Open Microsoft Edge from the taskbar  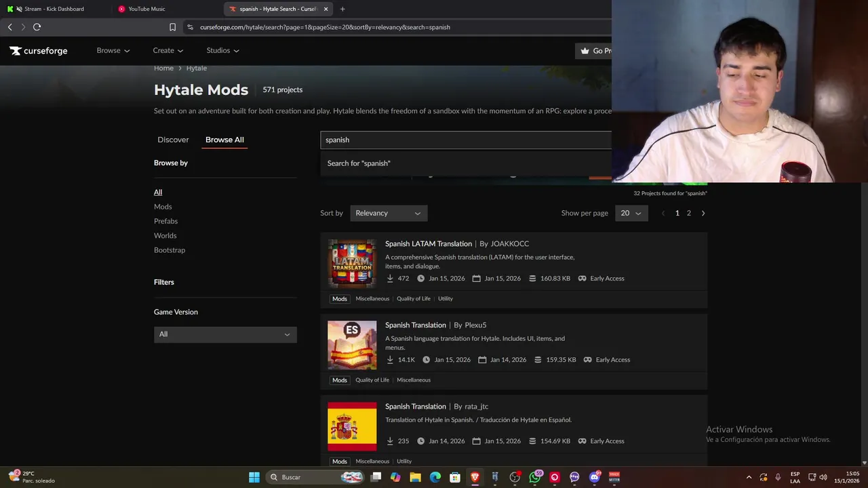435,477
